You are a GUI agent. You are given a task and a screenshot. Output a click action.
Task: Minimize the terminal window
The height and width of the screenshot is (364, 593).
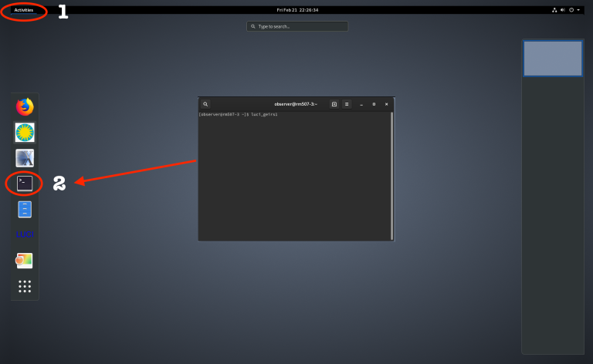pyautogui.click(x=361, y=104)
